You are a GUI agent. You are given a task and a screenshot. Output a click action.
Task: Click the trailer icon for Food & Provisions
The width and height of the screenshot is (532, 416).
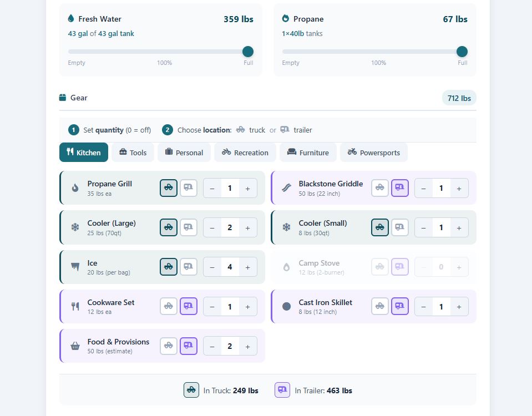(x=188, y=346)
